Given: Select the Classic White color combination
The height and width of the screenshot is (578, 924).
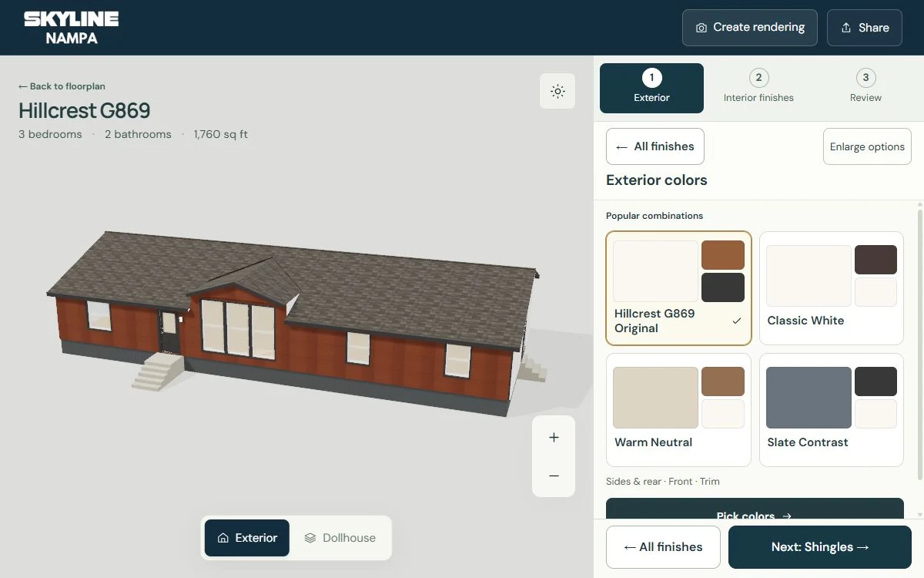Looking at the screenshot, I should (832, 288).
